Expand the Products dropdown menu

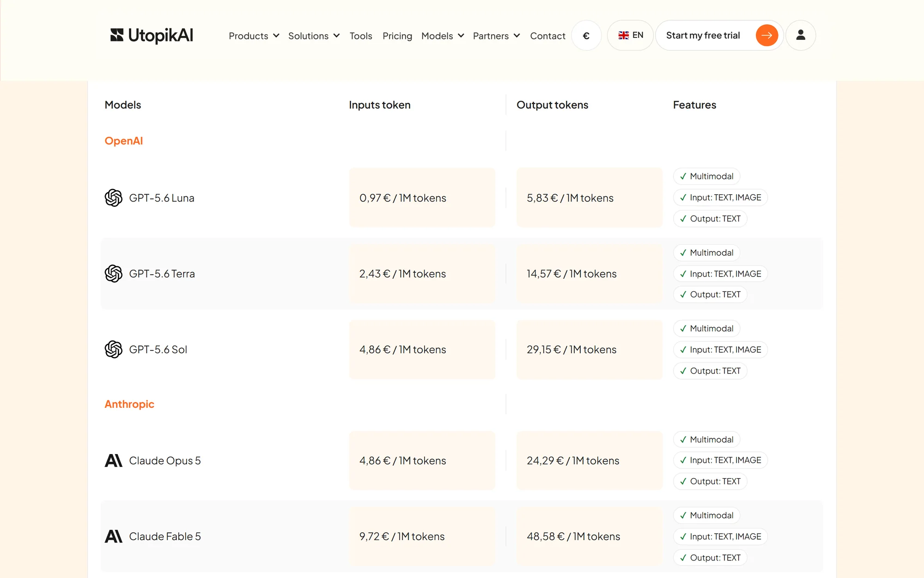(254, 36)
